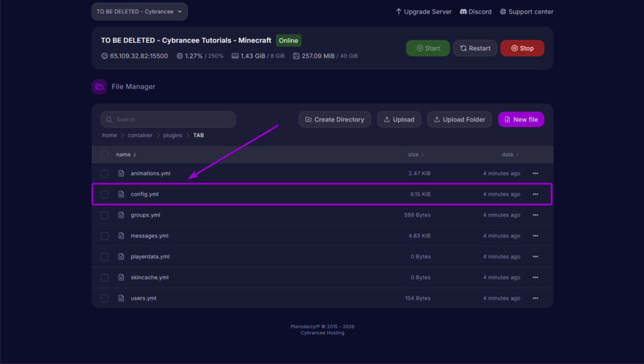Open the Support center link

pos(526,11)
